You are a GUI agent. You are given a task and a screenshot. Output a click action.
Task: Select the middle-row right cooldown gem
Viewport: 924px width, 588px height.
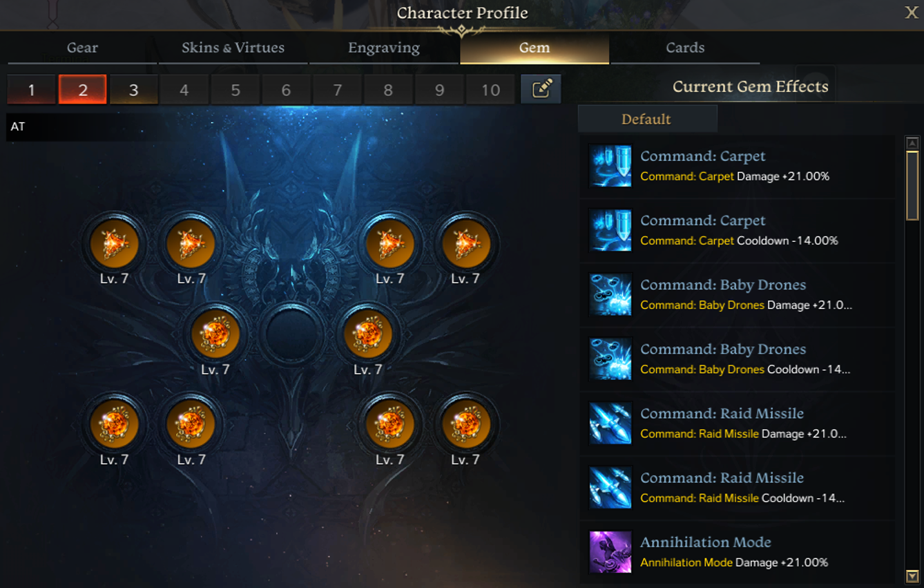[368, 334]
